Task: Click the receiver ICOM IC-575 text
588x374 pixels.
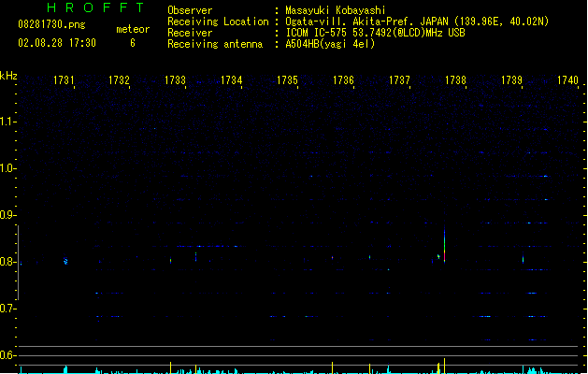Action: pyautogui.click(x=376, y=33)
